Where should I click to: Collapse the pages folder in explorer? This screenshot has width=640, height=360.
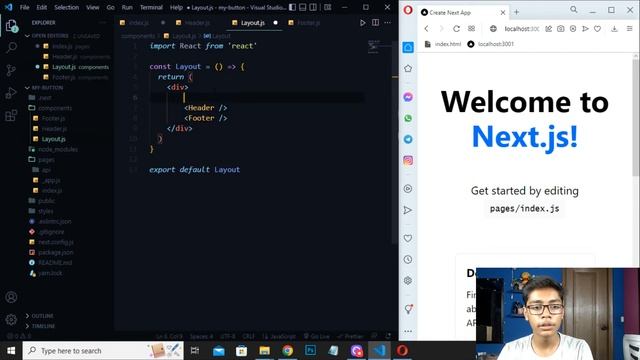pyautogui.click(x=46, y=160)
